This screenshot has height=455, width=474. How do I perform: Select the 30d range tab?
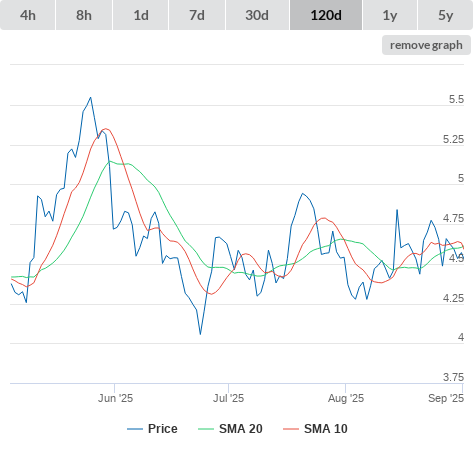pos(257,15)
